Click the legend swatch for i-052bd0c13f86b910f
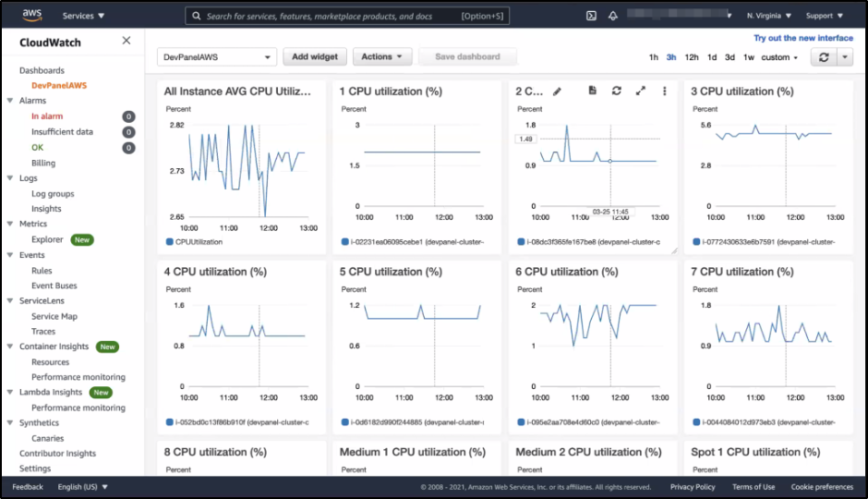Image resolution: width=868 pixels, height=499 pixels. 169,422
